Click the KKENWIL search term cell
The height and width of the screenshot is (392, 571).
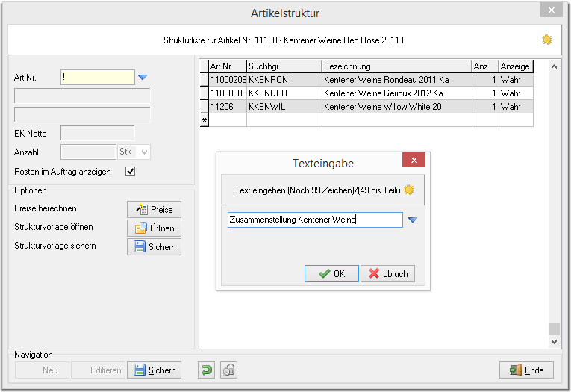(284, 107)
